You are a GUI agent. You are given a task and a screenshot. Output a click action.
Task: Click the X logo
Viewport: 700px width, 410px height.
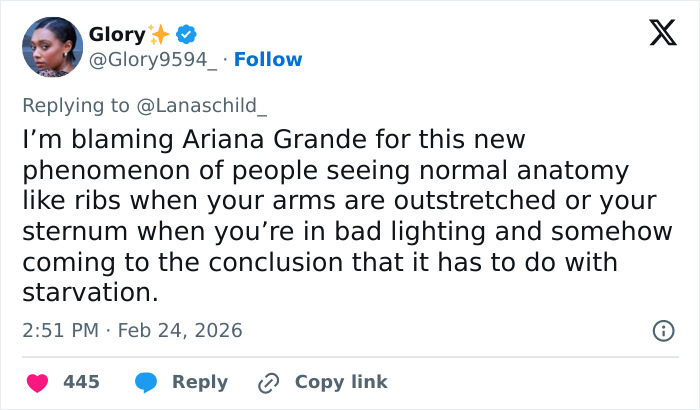pos(656,35)
